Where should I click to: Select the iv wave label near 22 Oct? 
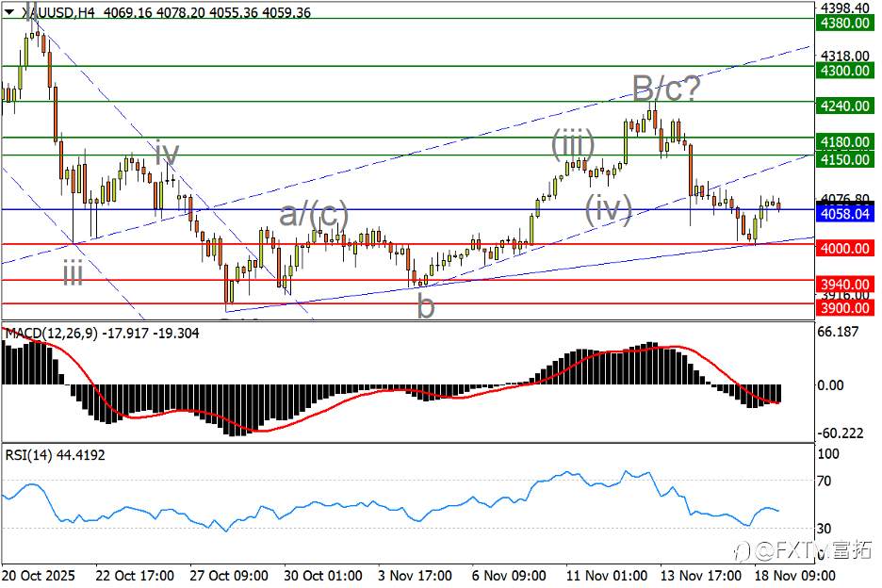(167, 153)
